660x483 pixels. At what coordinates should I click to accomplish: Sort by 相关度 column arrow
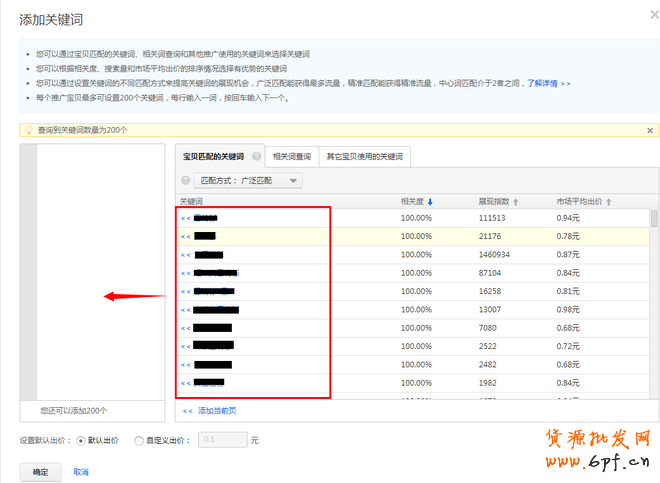430,201
